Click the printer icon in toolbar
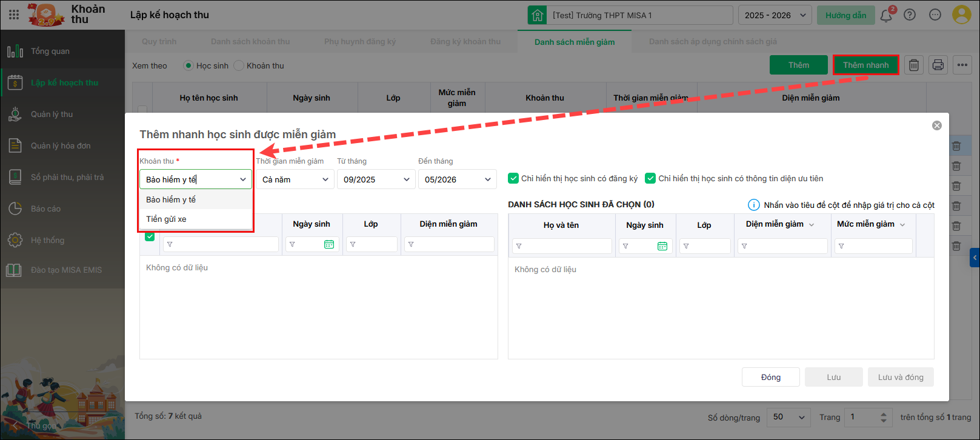The width and height of the screenshot is (980, 440). 938,65
